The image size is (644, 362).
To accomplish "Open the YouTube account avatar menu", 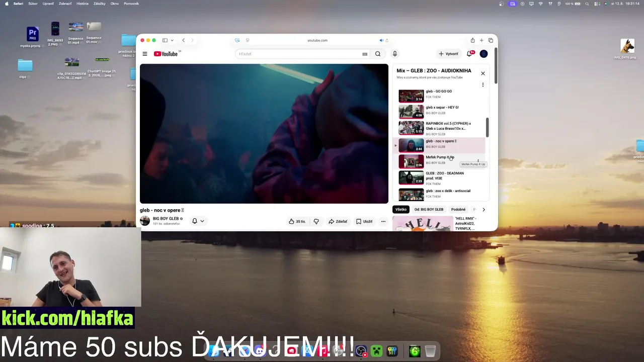I will click(x=484, y=54).
